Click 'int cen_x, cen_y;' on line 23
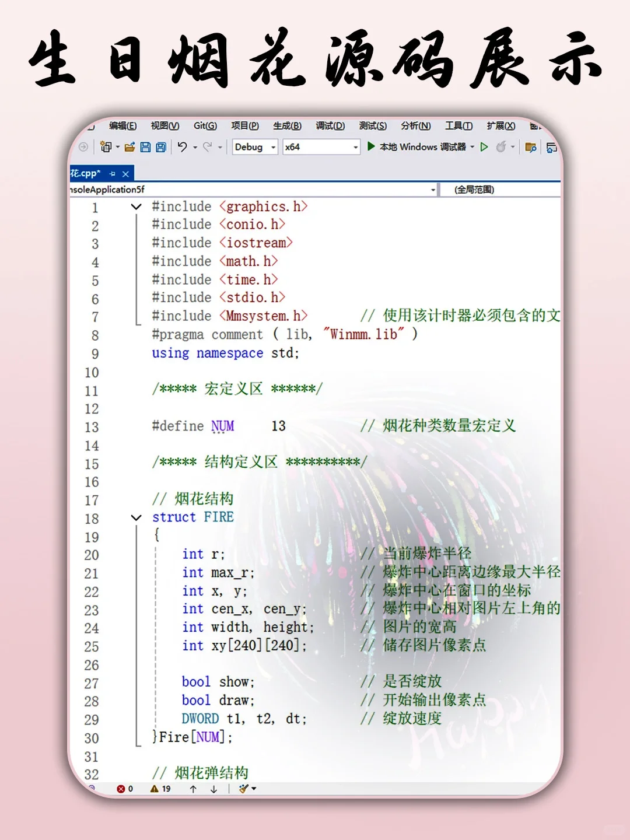This screenshot has width=630, height=840. [x=244, y=609]
